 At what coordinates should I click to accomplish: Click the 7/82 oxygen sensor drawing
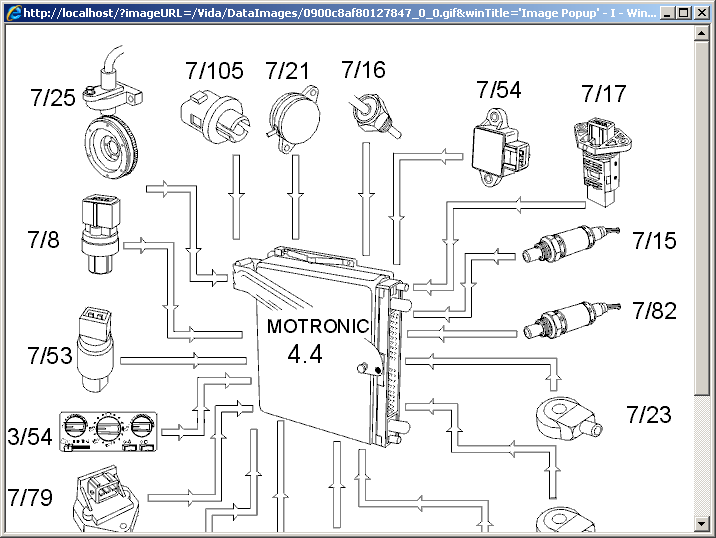pos(571,320)
